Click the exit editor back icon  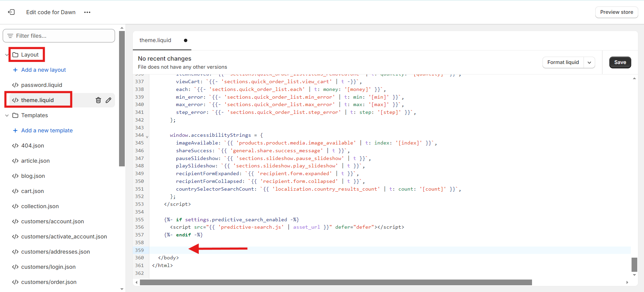(11, 12)
